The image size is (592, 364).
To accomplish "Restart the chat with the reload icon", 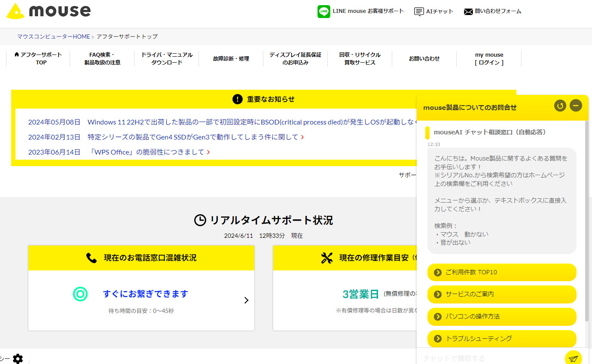I will pyautogui.click(x=560, y=106).
